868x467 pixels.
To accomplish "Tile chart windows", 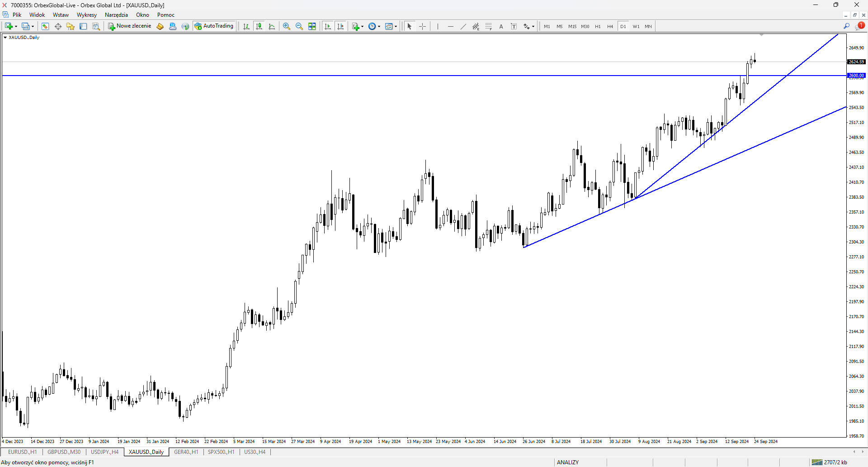I will pos(312,26).
